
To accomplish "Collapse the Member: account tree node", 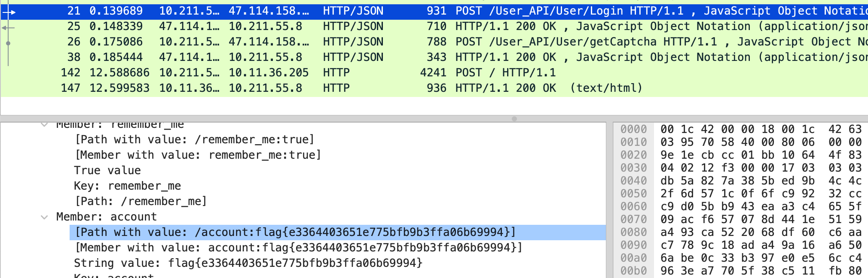I will [44, 217].
